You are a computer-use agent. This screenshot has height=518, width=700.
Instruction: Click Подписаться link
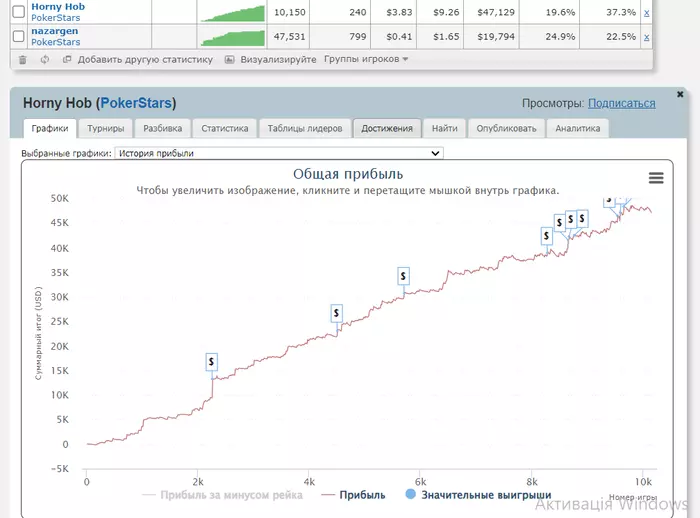tap(621, 103)
